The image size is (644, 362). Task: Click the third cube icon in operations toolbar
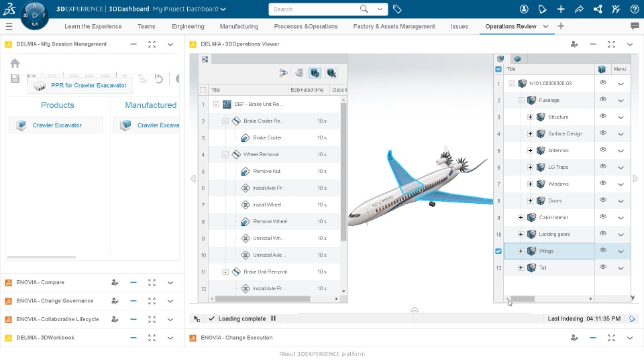point(315,73)
